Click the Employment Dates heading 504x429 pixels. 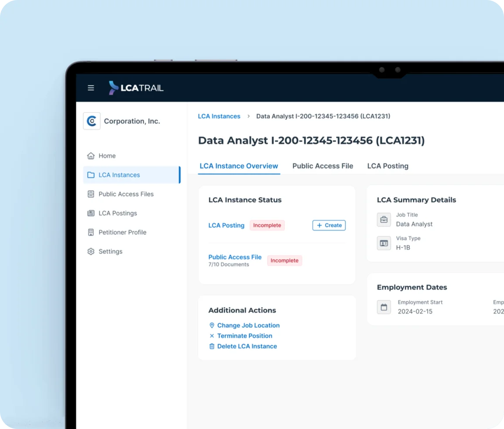pos(412,287)
